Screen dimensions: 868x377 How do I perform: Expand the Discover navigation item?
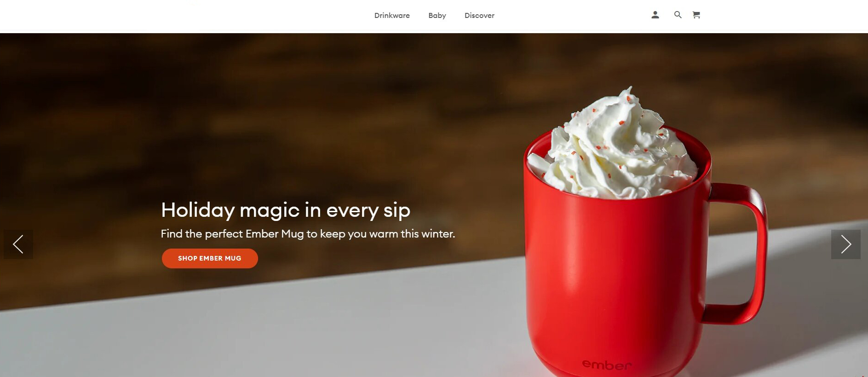click(479, 16)
